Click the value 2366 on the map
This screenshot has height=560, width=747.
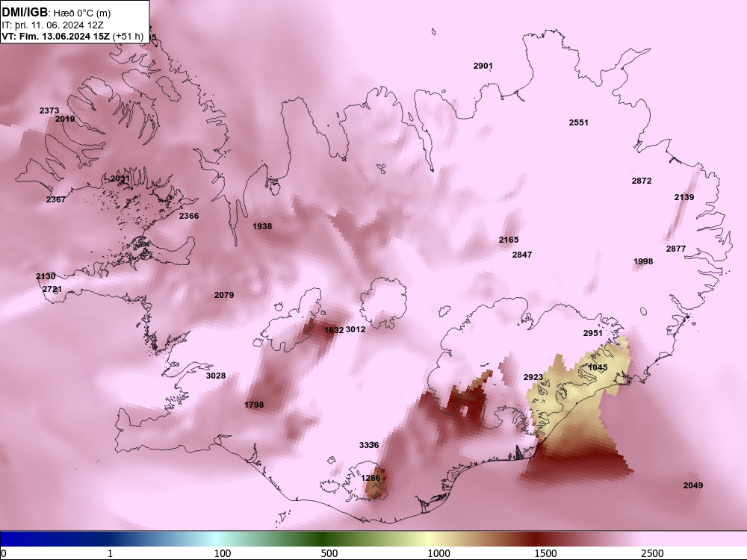point(189,216)
